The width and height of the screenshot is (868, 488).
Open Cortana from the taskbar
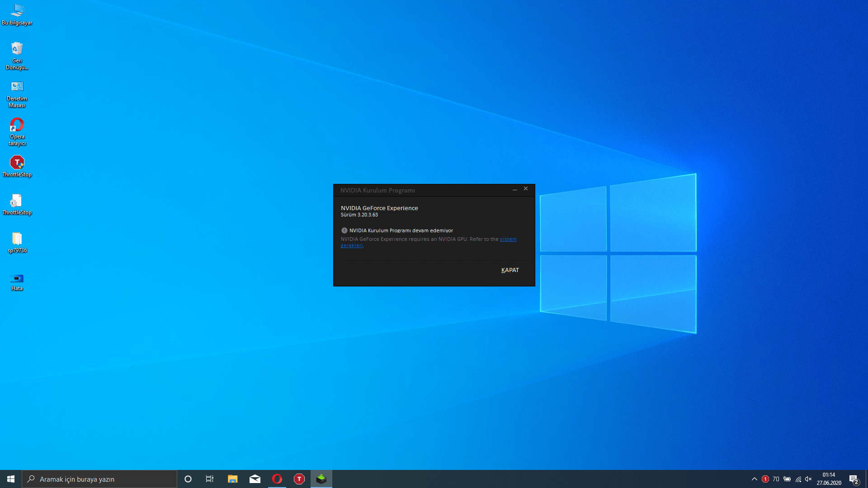pos(188,479)
